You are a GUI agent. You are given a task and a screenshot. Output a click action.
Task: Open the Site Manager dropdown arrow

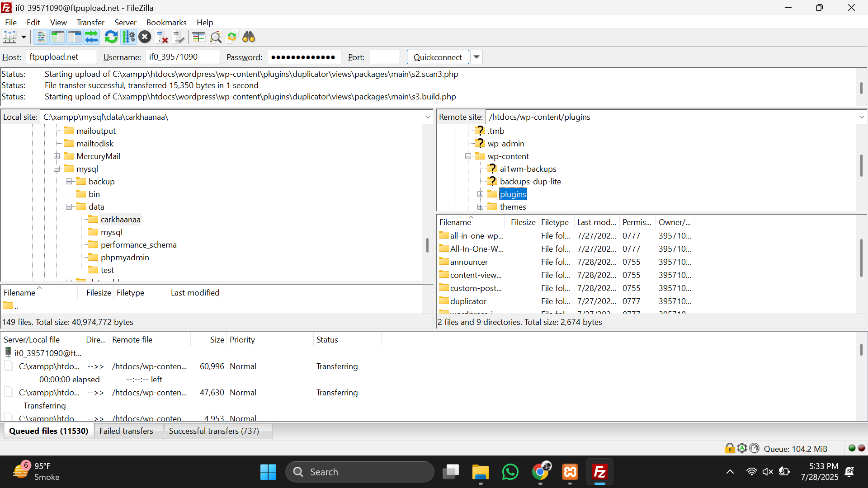(24, 37)
